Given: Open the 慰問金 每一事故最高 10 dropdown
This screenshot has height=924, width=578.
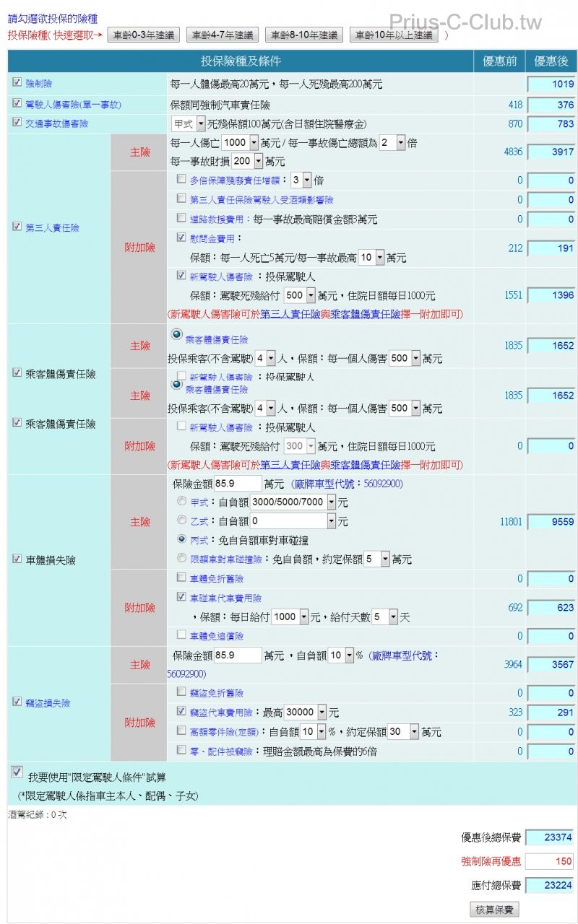Looking at the screenshot, I should [371, 256].
